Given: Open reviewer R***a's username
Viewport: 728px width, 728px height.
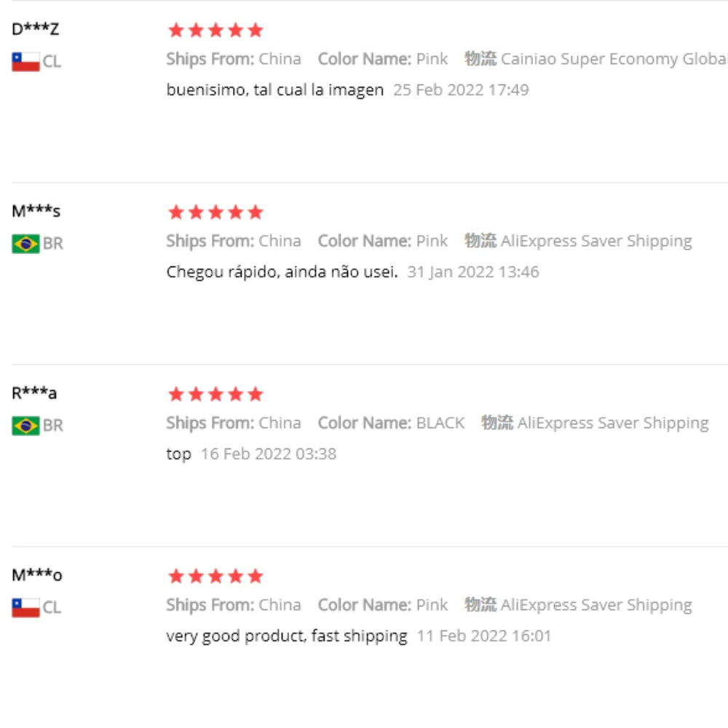Looking at the screenshot, I should [34, 394].
